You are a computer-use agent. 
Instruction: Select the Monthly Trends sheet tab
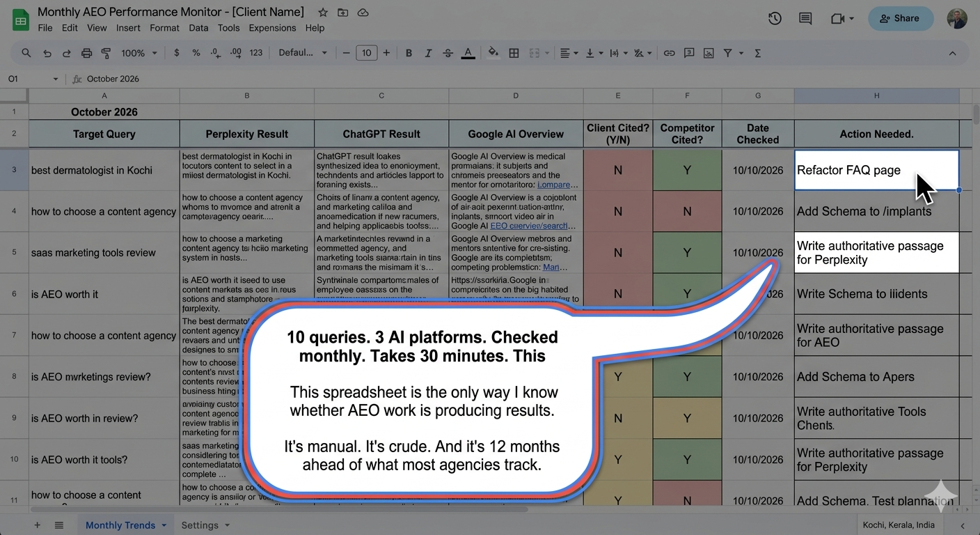(x=120, y=525)
